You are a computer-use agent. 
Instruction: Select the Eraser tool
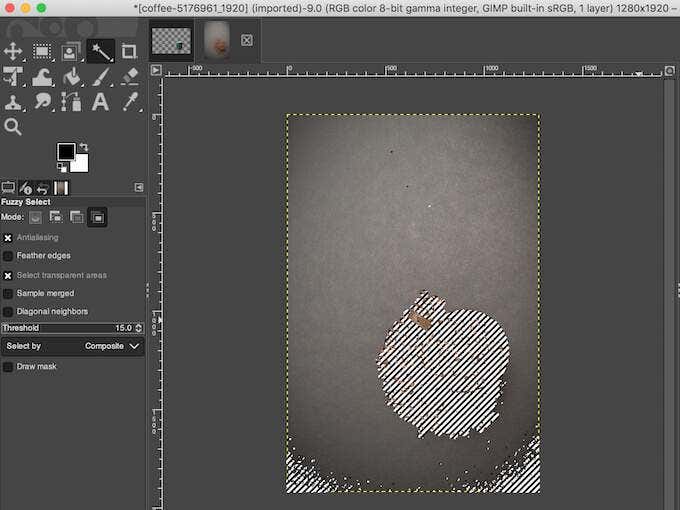[x=129, y=77]
